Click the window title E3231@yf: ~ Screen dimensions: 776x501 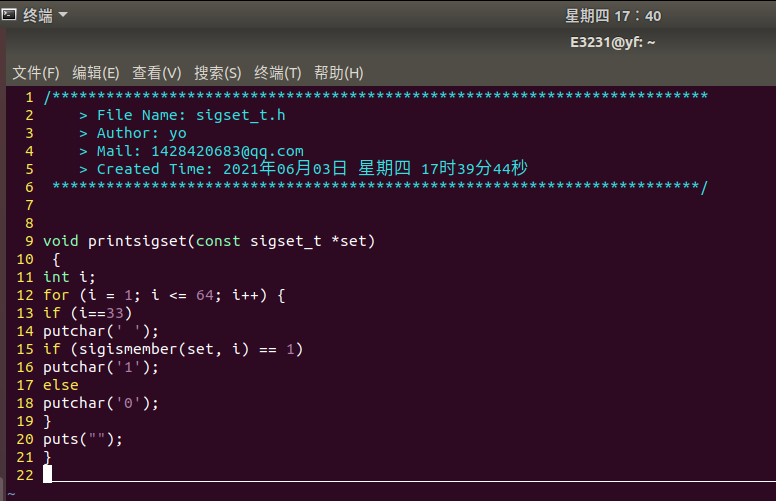(612, 42)
